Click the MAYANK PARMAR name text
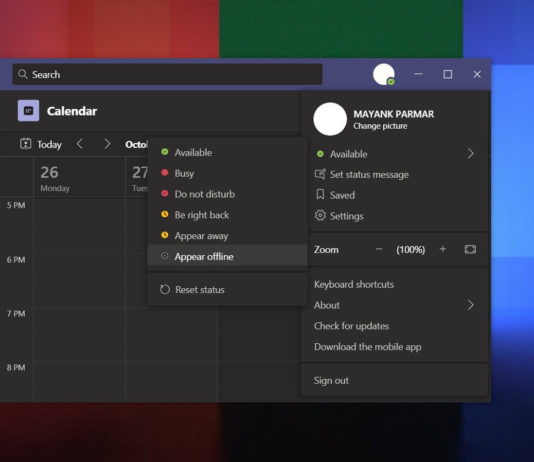 (394, 114)
